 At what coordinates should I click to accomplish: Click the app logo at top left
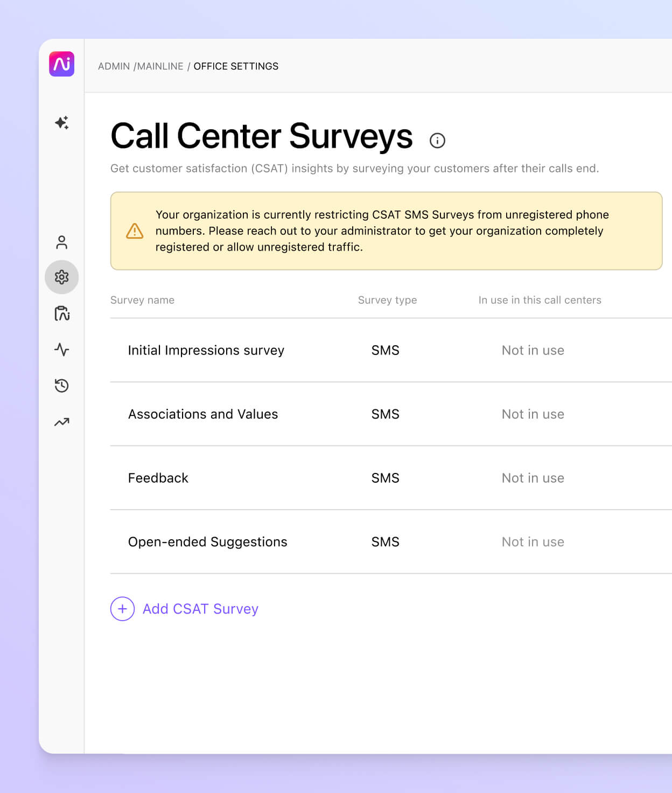[x=61, y=64]
